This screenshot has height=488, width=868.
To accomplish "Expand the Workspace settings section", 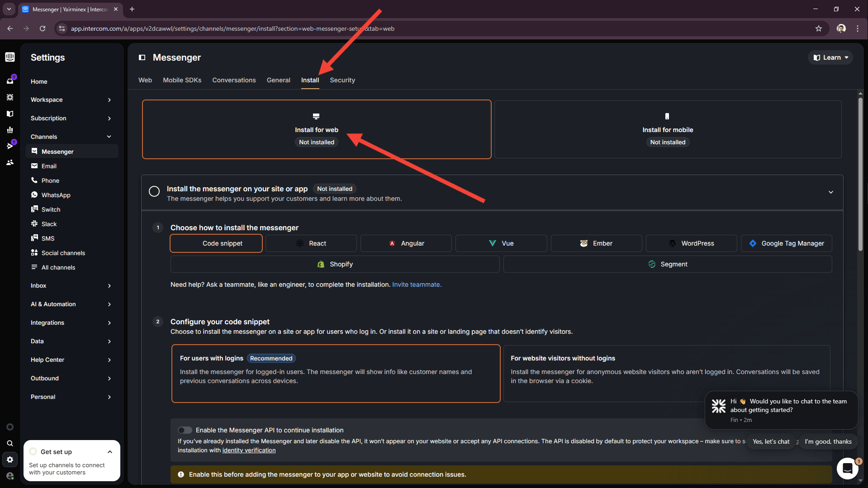I will point(72,100).
